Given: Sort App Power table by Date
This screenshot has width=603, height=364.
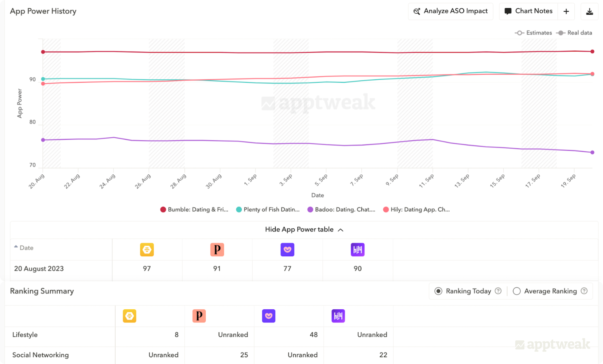Looking at the screenshot, I should tap(24, 248).
